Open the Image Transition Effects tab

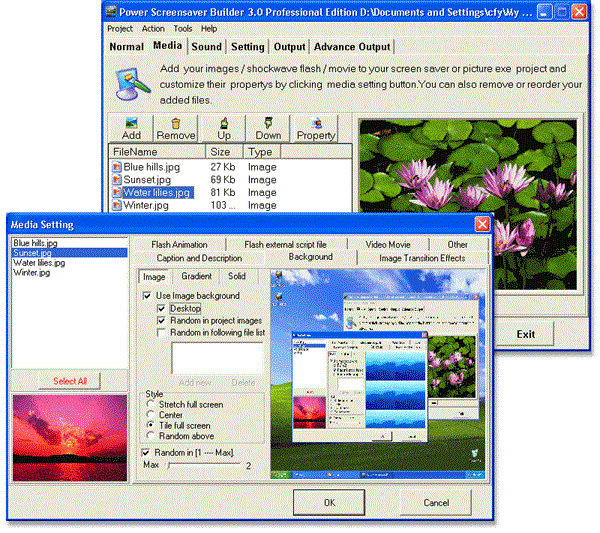[422, 258]
